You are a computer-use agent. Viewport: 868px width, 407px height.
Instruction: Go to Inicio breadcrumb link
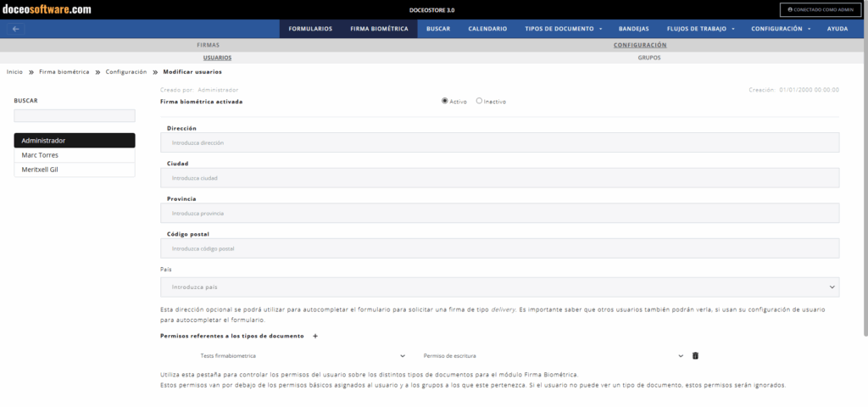14,72
